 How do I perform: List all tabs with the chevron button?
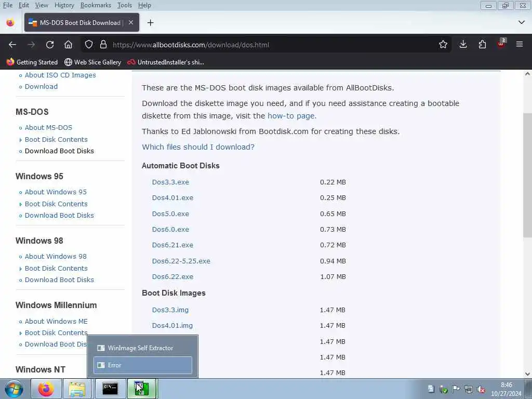tap(522, 22)
